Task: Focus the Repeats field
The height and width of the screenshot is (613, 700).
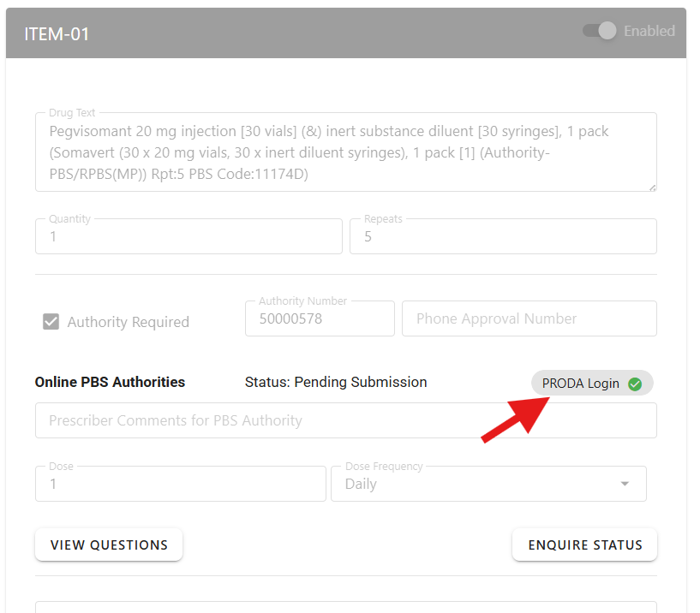Action: [x=503, y=236]
